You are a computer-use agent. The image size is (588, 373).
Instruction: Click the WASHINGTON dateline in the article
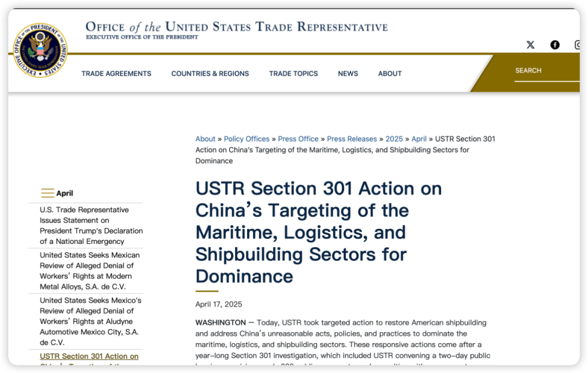(220, 322)
